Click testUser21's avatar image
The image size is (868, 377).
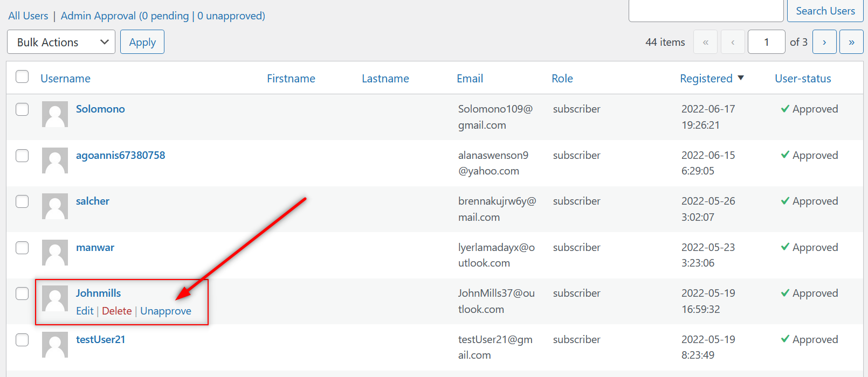(55, 345)
